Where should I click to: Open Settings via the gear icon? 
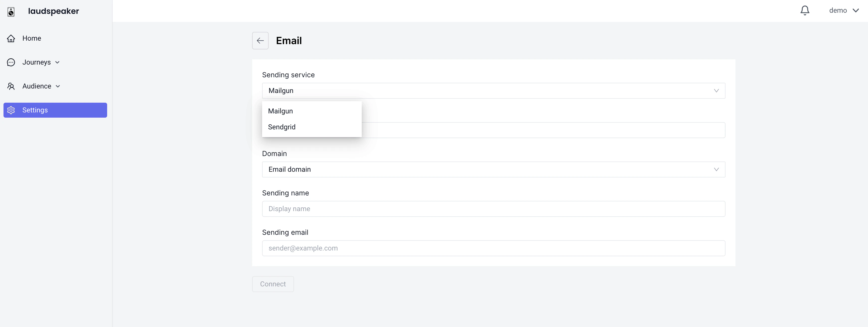(11, 110)
